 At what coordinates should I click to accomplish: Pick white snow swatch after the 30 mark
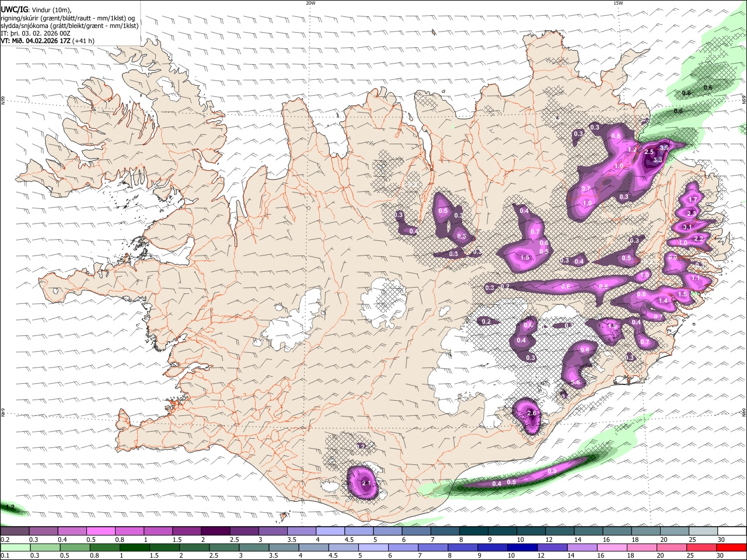point(732,531)
